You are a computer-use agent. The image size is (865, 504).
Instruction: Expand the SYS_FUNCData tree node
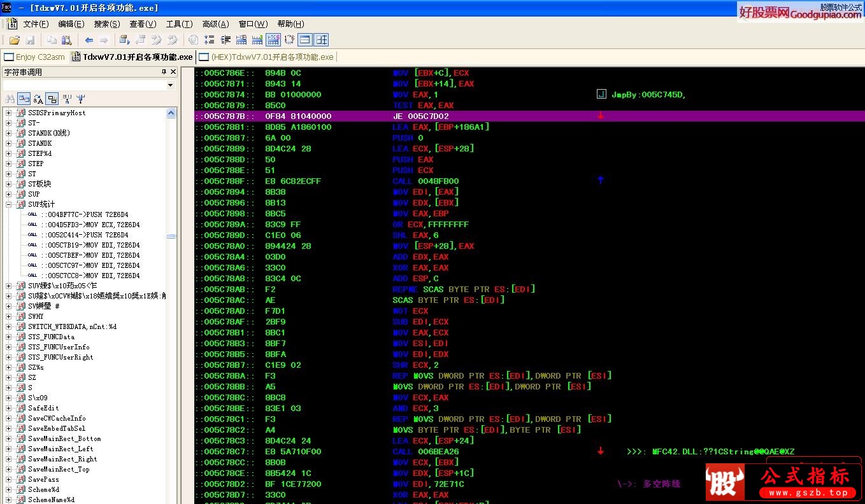point(9,337)
